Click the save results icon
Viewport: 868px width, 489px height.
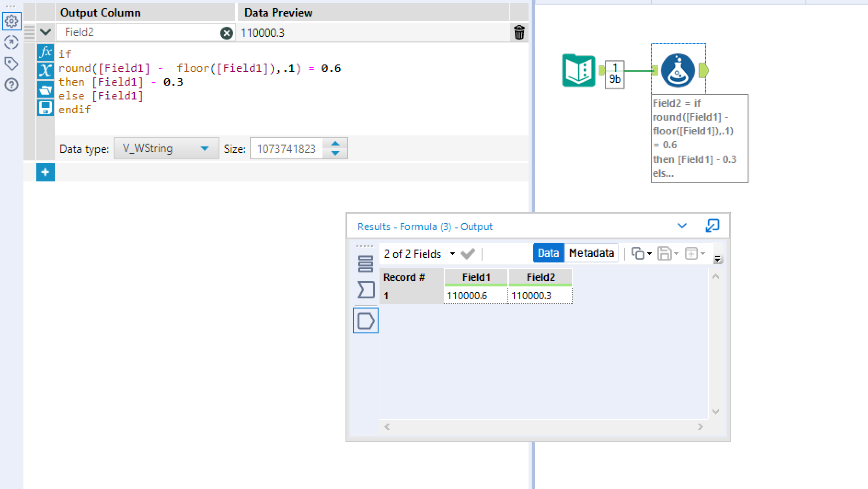(664, 253)
